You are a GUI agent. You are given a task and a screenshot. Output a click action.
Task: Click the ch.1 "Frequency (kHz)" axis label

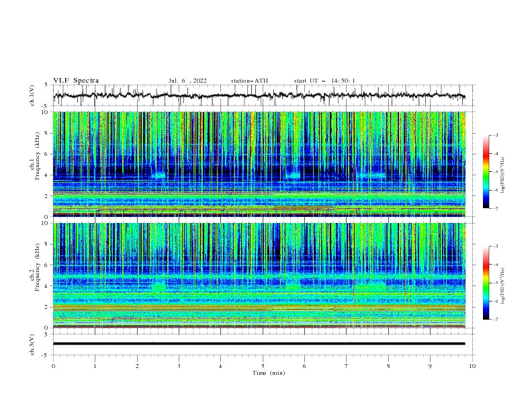38,155
